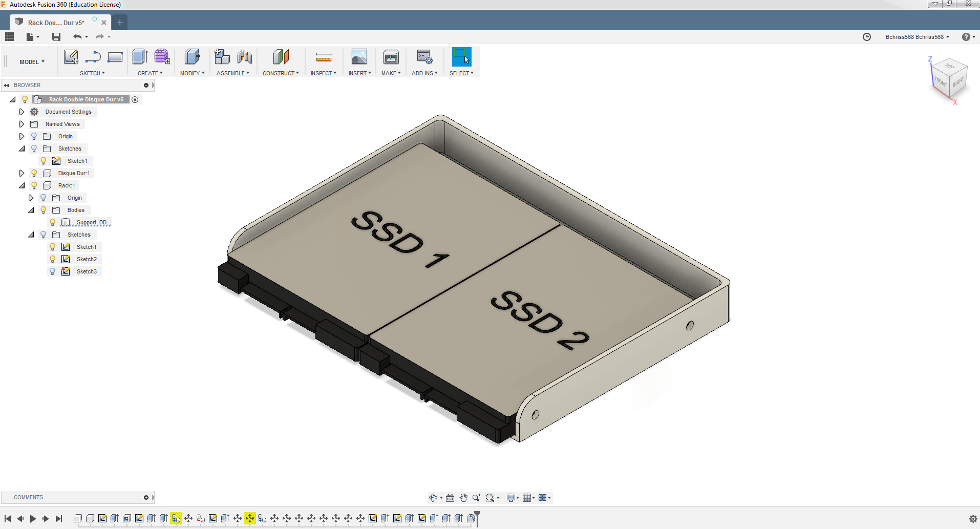Click the Create Sketch tool icon
The image size is (980, 529).
[71, 57]
